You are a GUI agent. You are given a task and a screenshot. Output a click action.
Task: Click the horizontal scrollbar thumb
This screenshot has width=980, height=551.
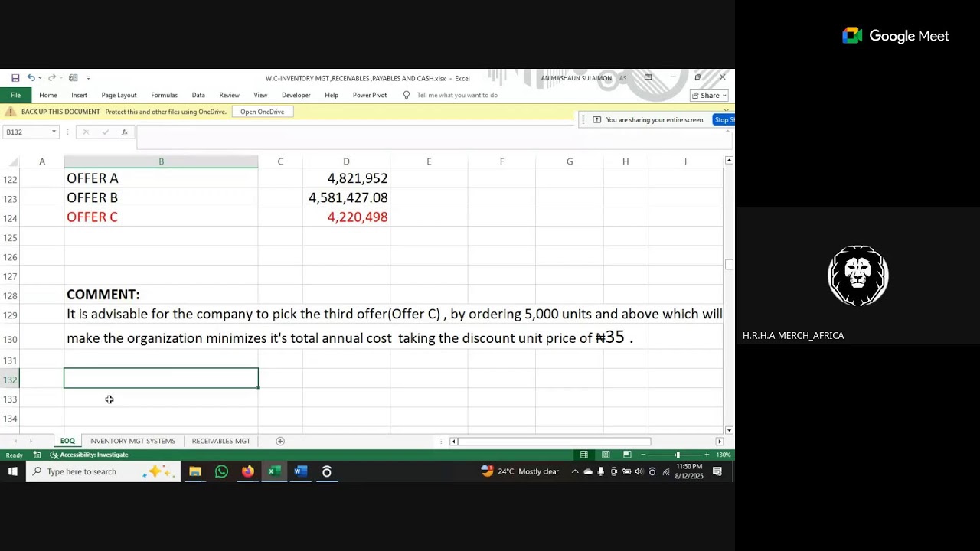(x=554, y=441)
